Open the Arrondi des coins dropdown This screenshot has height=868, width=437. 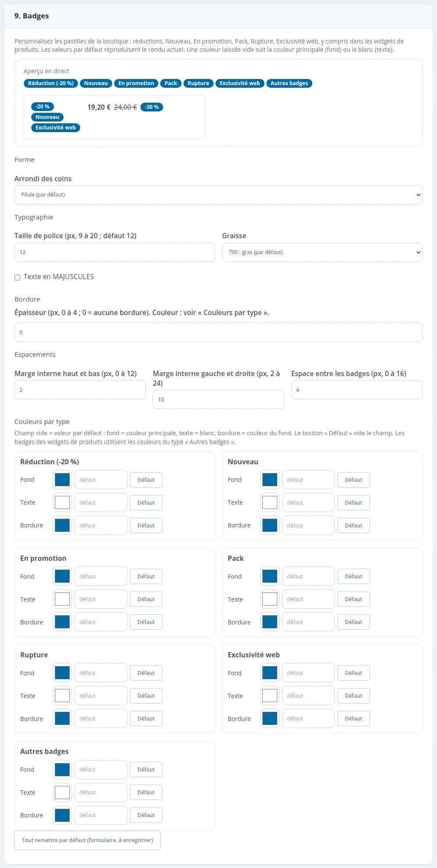pyautogui.click(x=218, y=195)
